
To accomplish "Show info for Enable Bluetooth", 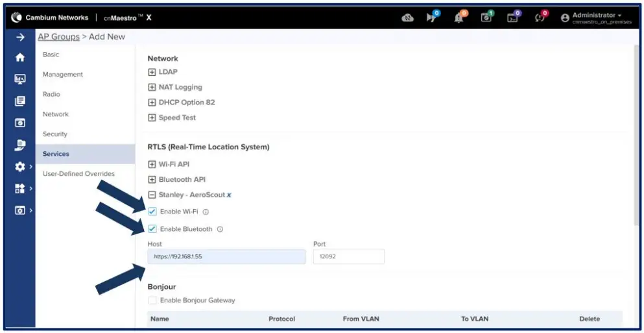I will [x=220, y=229].
